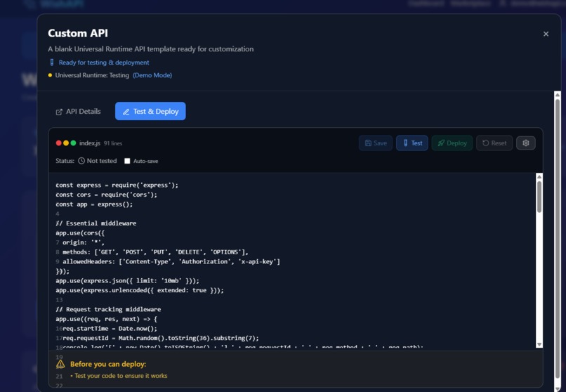Click the floppy disk icon on Save
Image resolution: width=566 pixels, height=392 pixels.
pyautogui.click(x=368, y=143)
